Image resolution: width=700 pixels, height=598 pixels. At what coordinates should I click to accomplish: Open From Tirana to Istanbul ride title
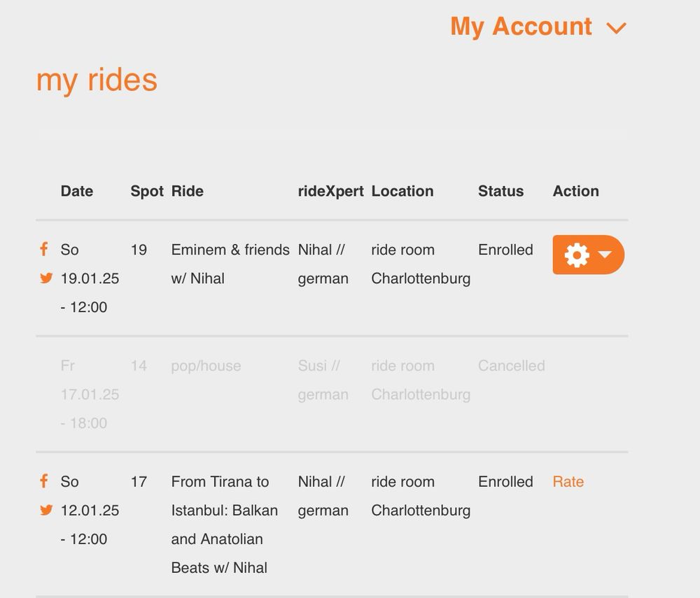coord(225,525)
